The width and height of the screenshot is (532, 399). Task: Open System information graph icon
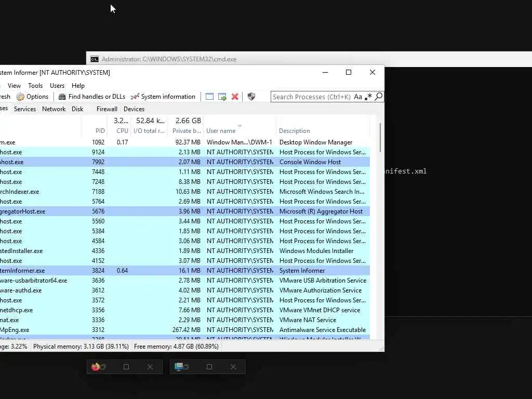(x=135, y=97)
